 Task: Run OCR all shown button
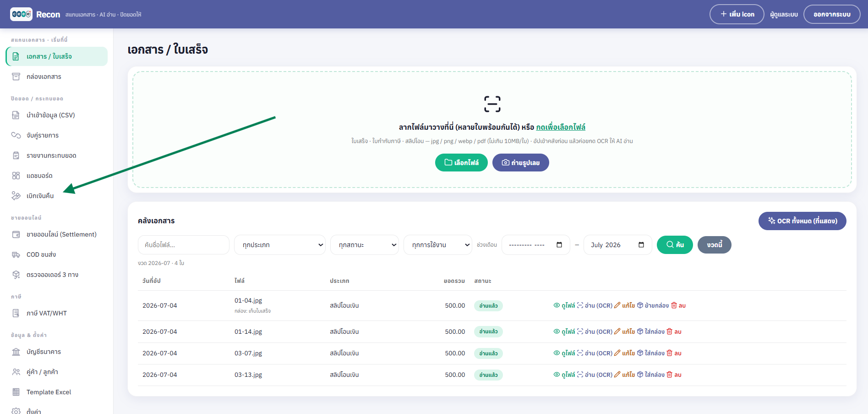(x=802, y=221)
